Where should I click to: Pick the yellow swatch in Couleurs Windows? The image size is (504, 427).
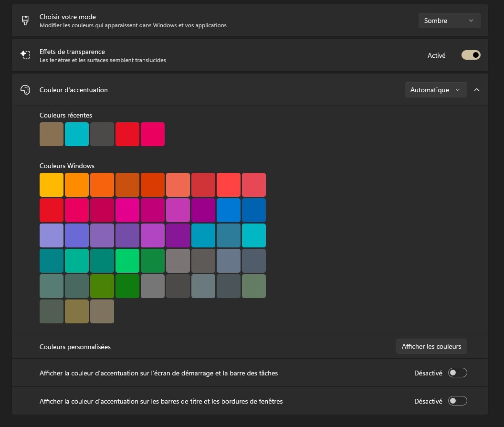pos(52,185)
